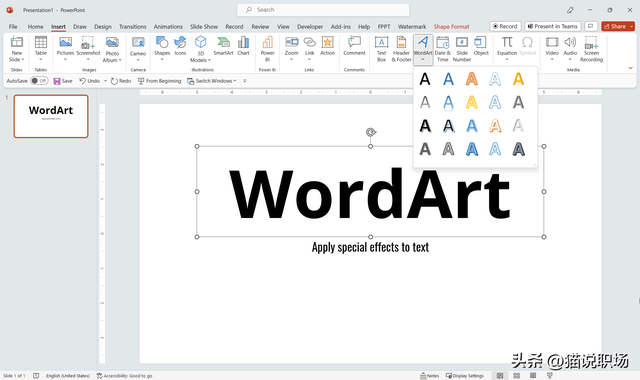Start Slide Show from status bar icon

(x=550, y=376)
